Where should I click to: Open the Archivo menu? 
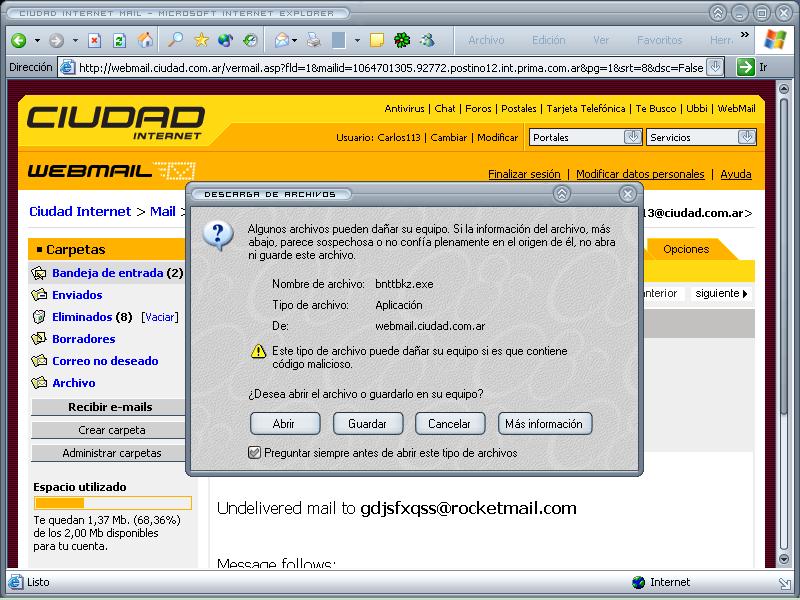pyautogui.click(x=486, y=41)
